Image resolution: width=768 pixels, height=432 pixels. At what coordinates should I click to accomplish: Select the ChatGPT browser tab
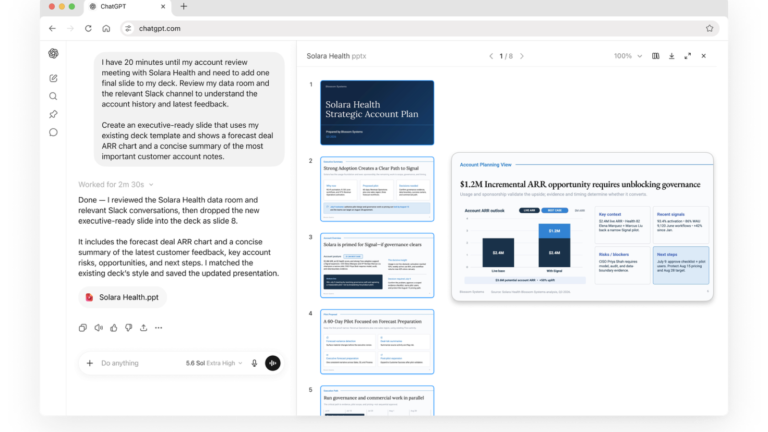[127, 6]
